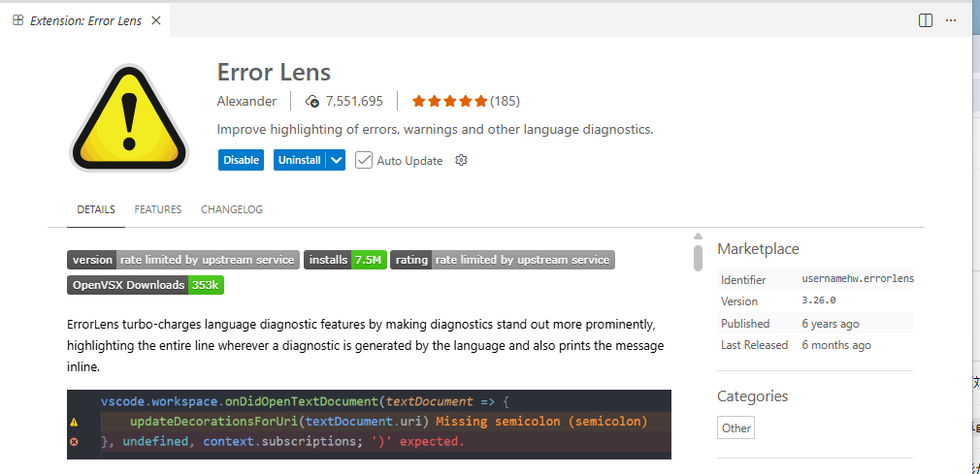Select the DETAILS tab
Viewport: 980px width, 474px height.
coord(96,209)
